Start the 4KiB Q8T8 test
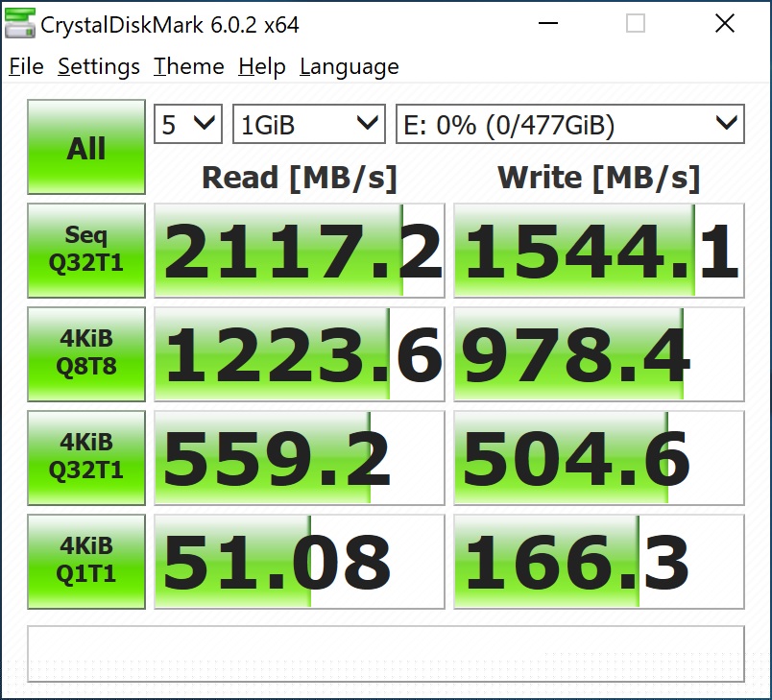 (86, 354)
